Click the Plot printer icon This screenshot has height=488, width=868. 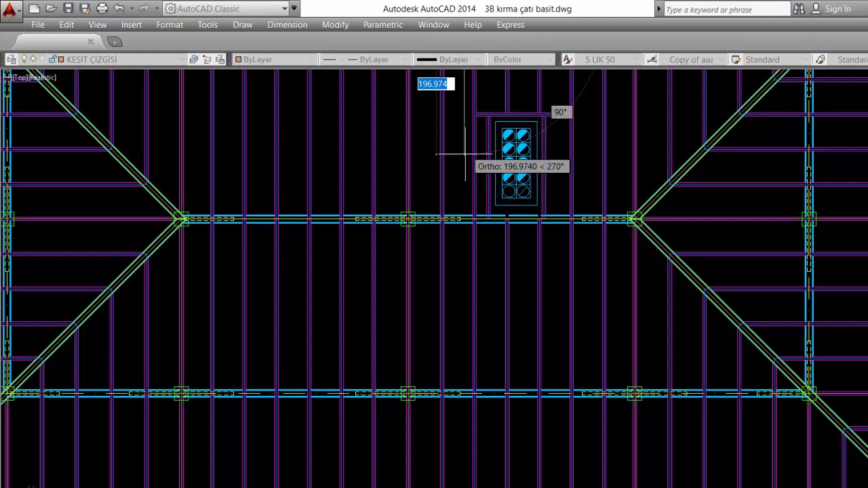(x=102, y=9)
